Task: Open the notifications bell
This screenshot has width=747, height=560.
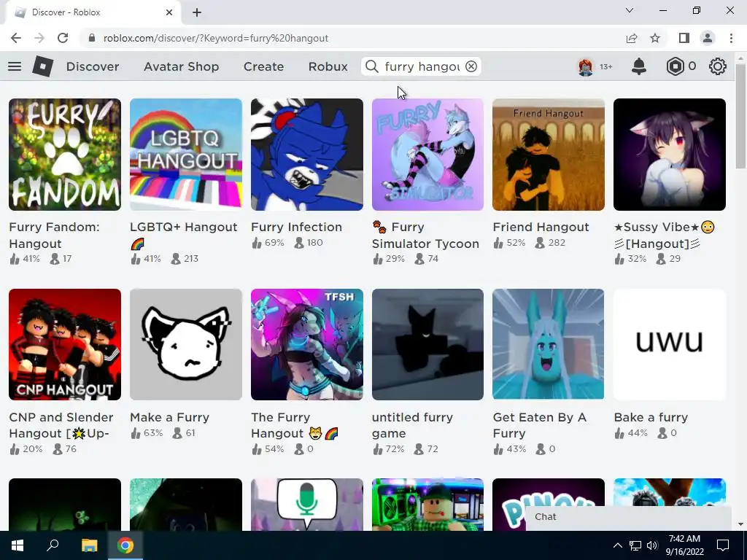Action: click(639, 66)
